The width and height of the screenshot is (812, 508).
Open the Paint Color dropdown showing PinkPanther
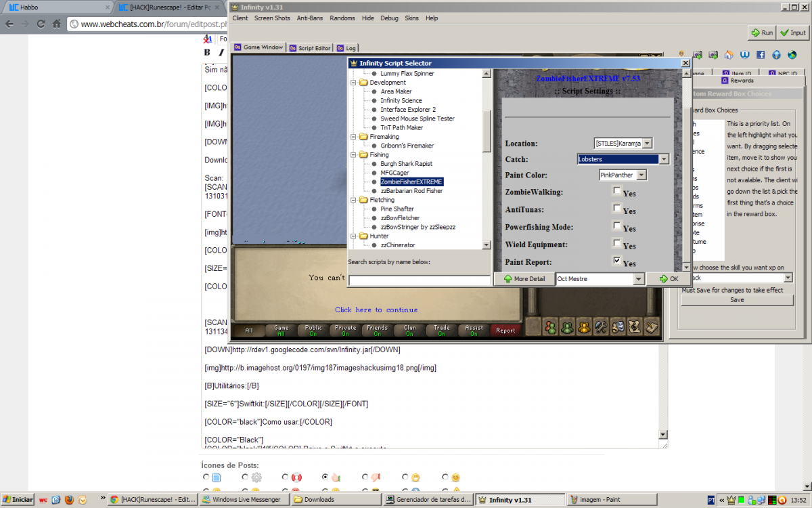(x=623, y=175)
